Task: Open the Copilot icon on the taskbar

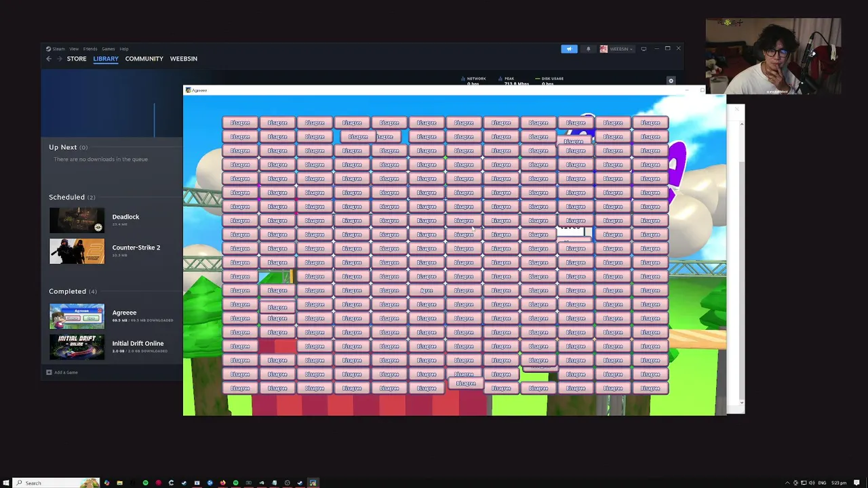Action: point(106,483)
